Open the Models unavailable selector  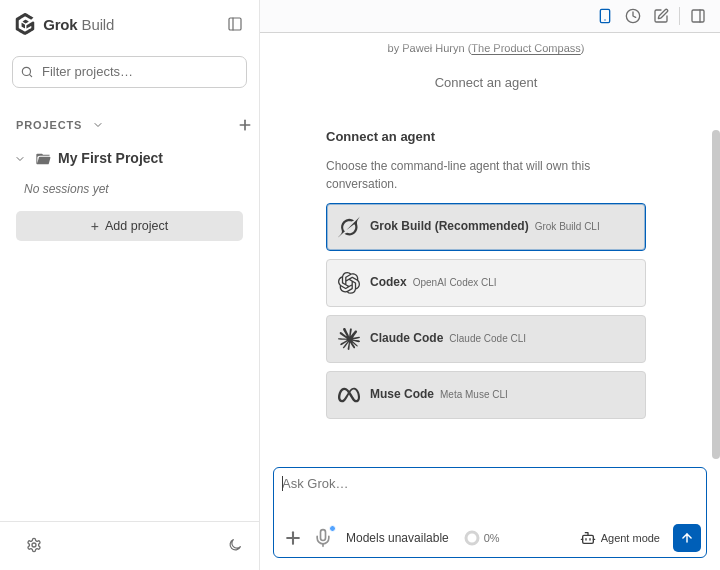(x=397, y=538)
